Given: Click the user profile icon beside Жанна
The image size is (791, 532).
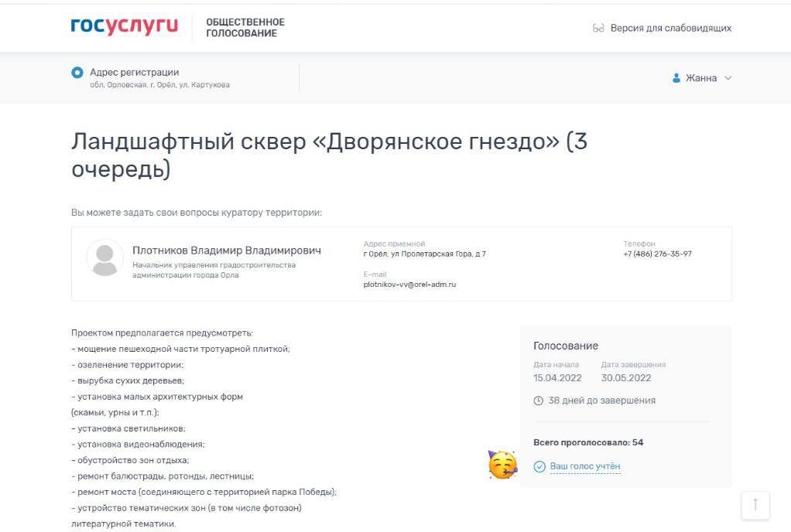Looking at the screenshot, I should tap(676, 78).
